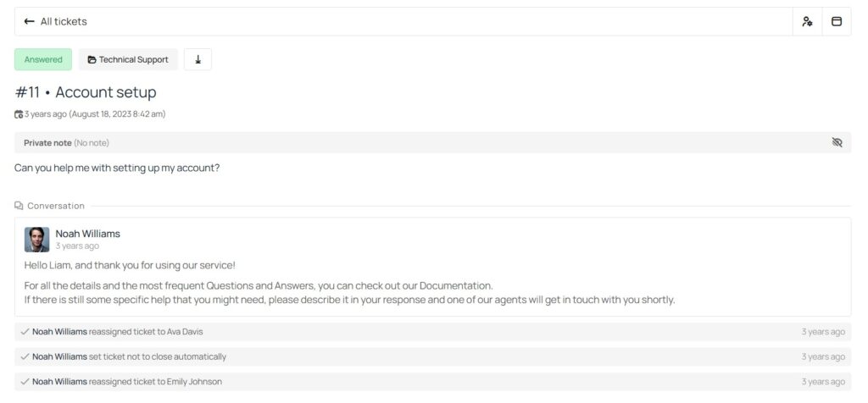Click the green Answered status badge
868x403 pixels.
coord(43,59)
